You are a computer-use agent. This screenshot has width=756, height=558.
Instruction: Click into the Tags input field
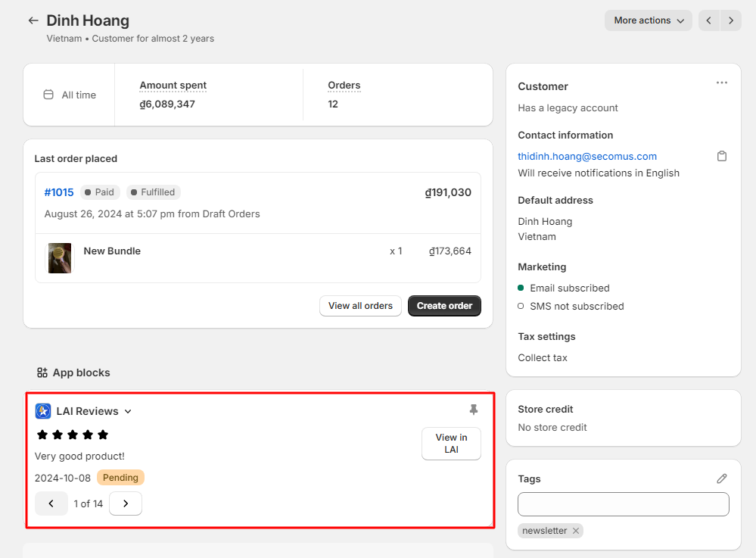[x=623, y=504]
